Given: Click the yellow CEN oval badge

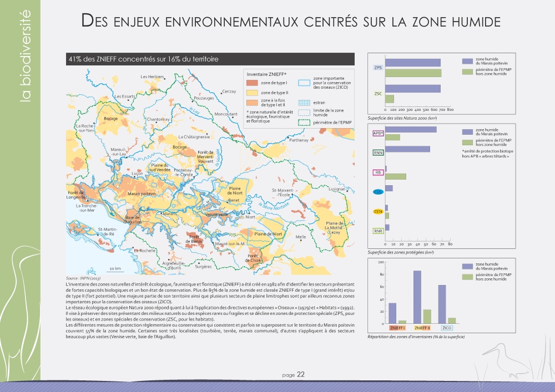Looking at the screenshot, I should (x=378, y=211).
